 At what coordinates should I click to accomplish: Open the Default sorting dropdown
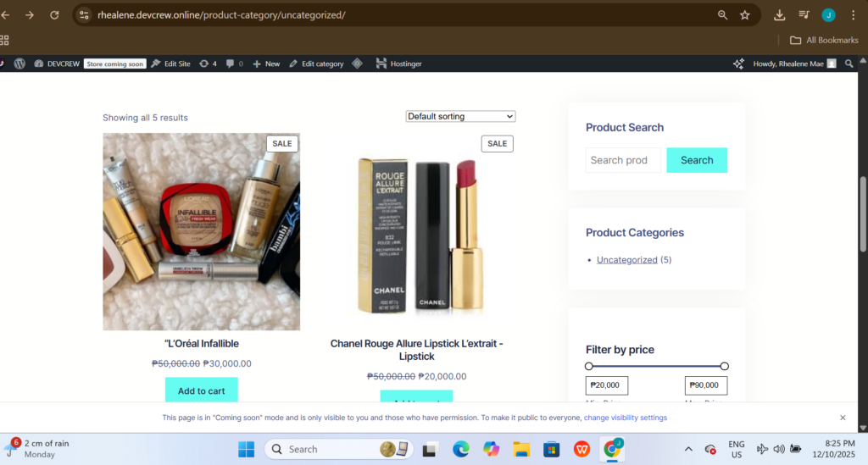pyautogui.click(x=460, y=116)
